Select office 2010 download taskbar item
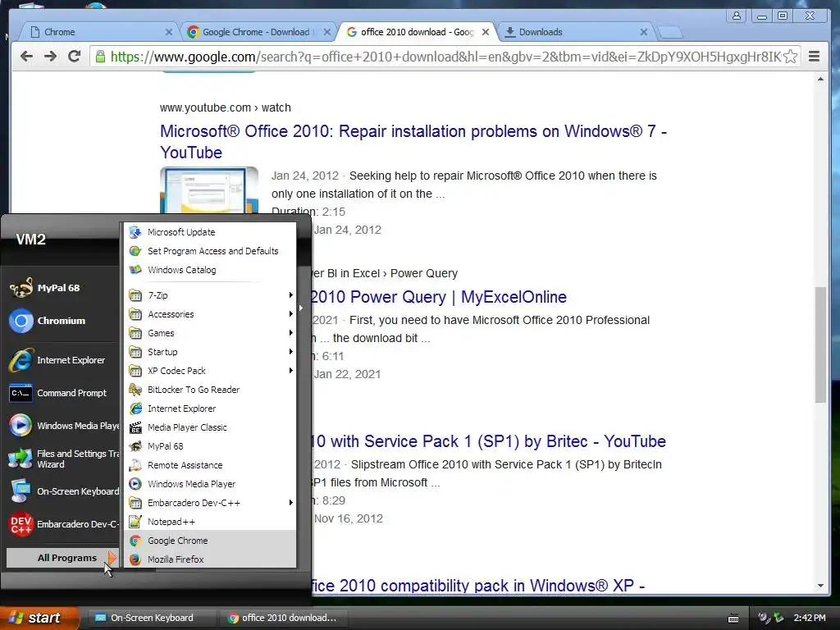The image size is (840, 630). (283, 618)
